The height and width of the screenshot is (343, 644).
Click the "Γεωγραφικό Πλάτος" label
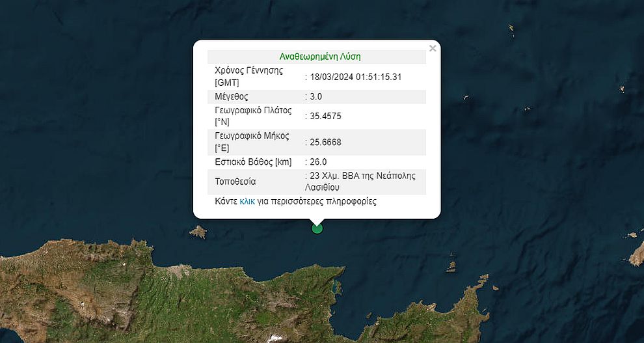(x=252, y=111)
